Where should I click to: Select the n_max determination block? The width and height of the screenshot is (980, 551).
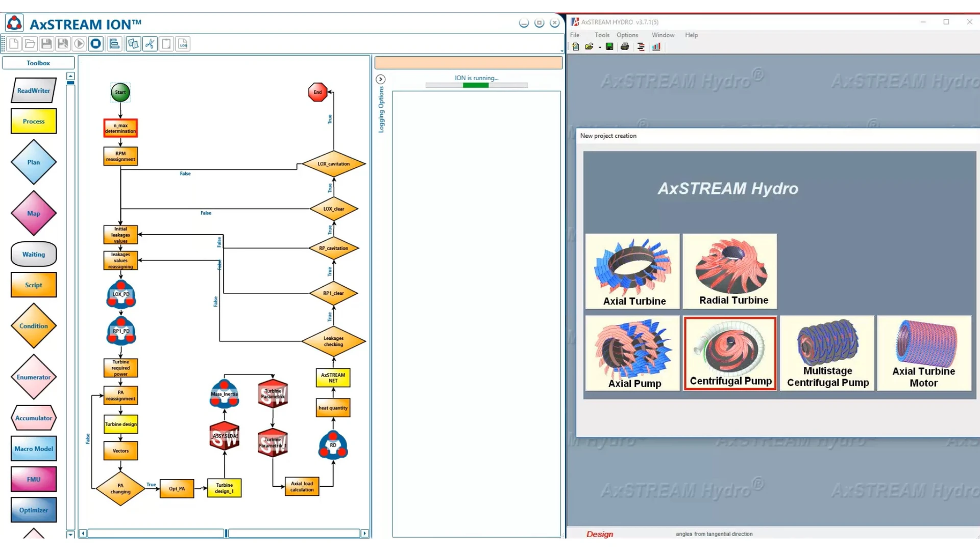(x=120, y=128)
